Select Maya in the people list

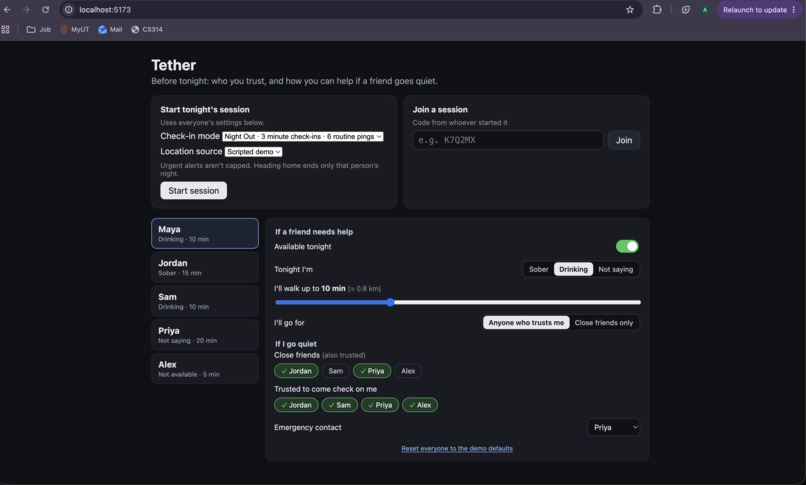tap(205, 233)
